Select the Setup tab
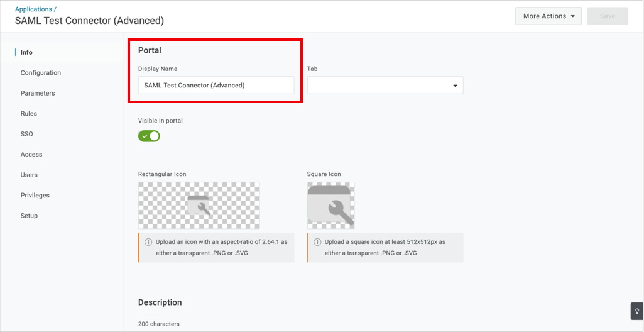 pos(29,216)
